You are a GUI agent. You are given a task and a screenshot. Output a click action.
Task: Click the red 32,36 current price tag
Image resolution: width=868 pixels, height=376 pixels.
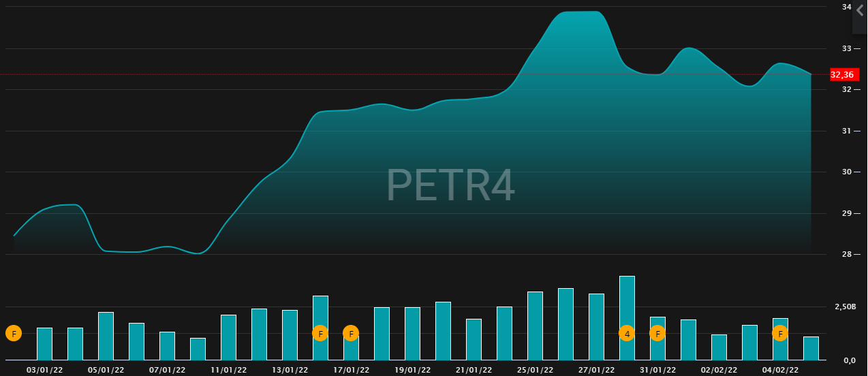point(844,75)
